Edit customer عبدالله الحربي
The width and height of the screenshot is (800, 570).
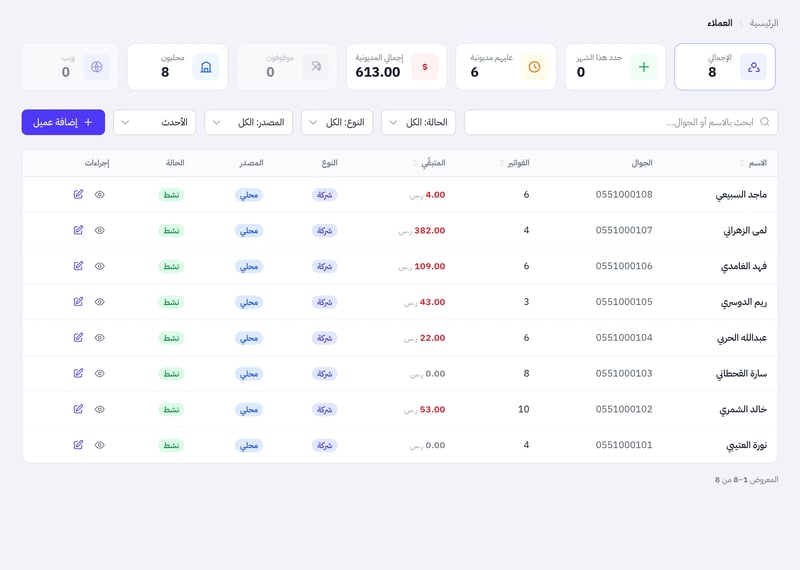78,337
